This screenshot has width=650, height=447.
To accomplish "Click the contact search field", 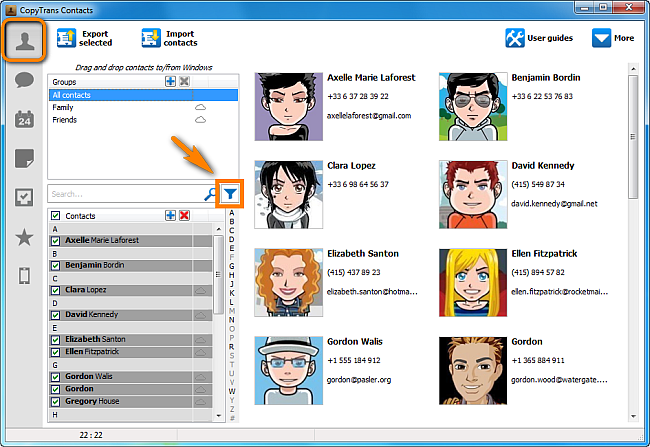I will [x=125, y=194].
